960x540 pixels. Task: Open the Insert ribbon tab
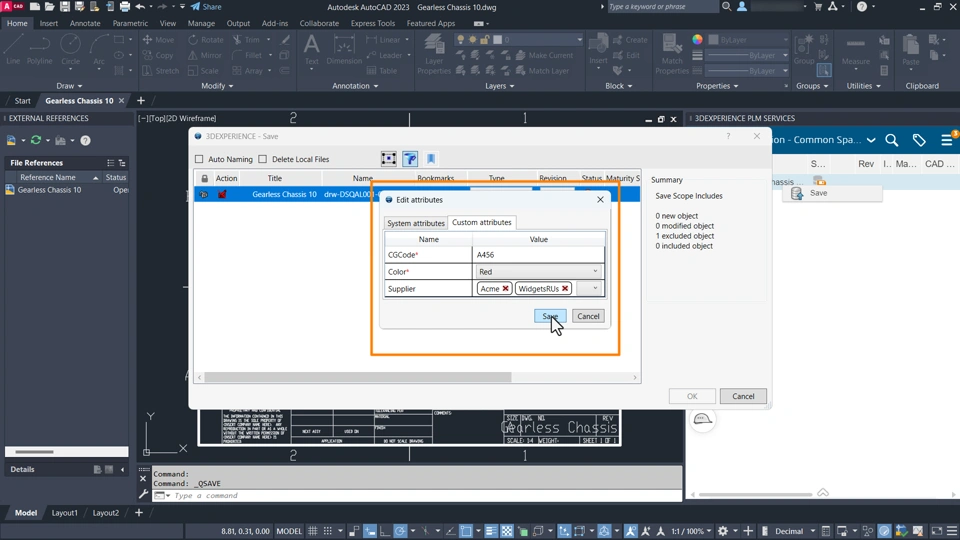coord(48,23)
